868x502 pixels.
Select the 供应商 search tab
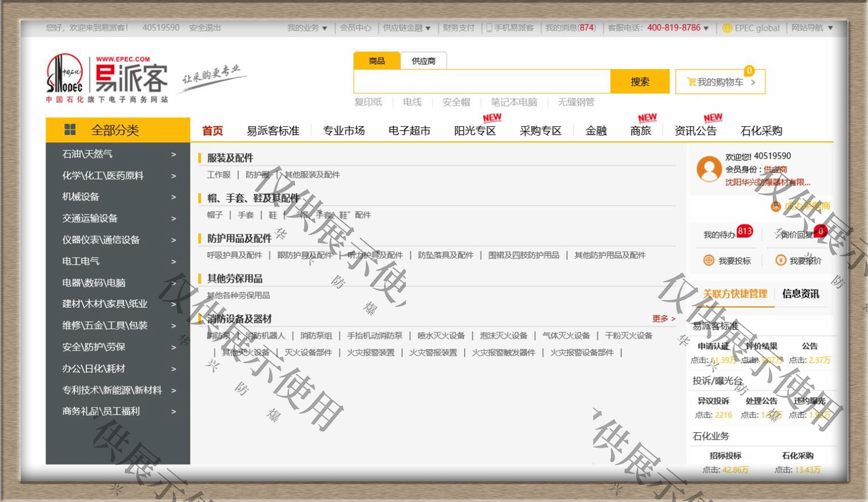[x=424, y=61]
